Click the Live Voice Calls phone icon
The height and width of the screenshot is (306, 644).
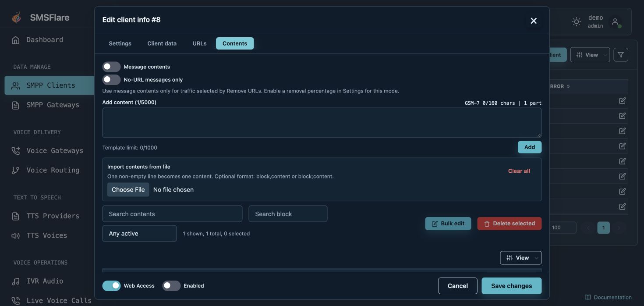[15, 301]
